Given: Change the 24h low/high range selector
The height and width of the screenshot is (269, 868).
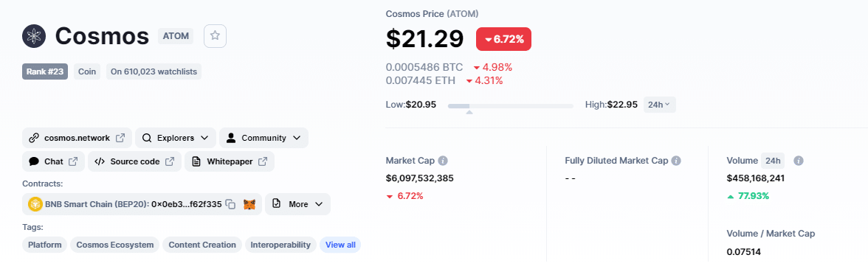Looking at the screenshot, I should point(659,105).
